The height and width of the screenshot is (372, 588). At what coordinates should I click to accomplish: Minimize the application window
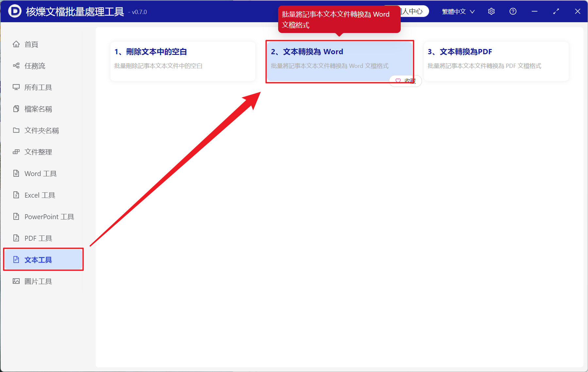coord(534,11)
